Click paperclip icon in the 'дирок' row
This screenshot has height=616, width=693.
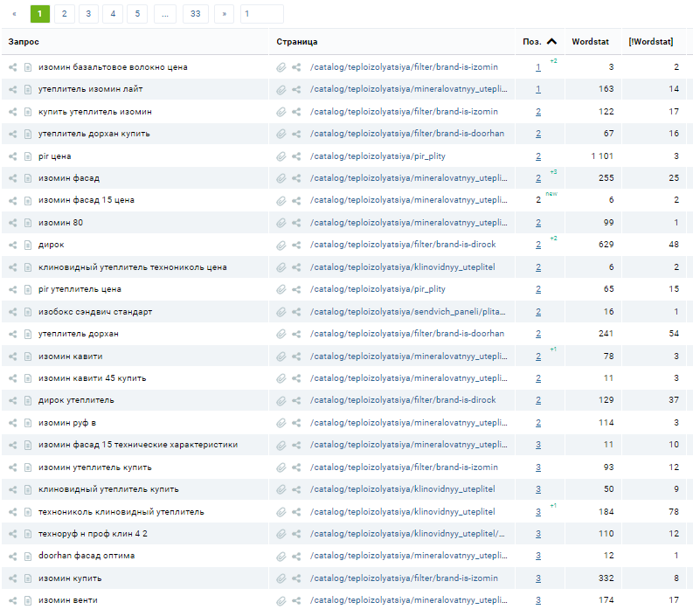(x=281, y=245)
